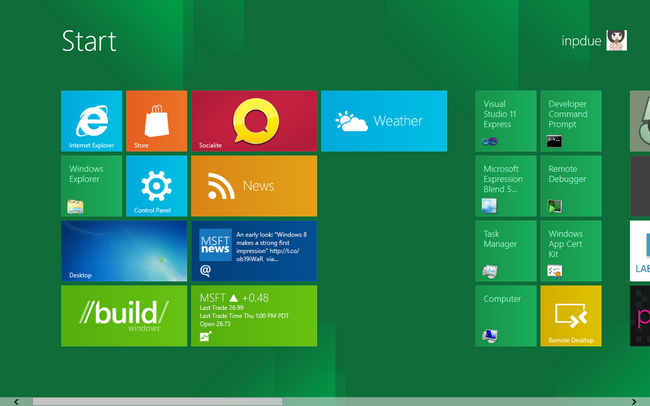Open the Control Panel gear tile
The width and height of the screenshot is (650, 406).
(157, 186)
